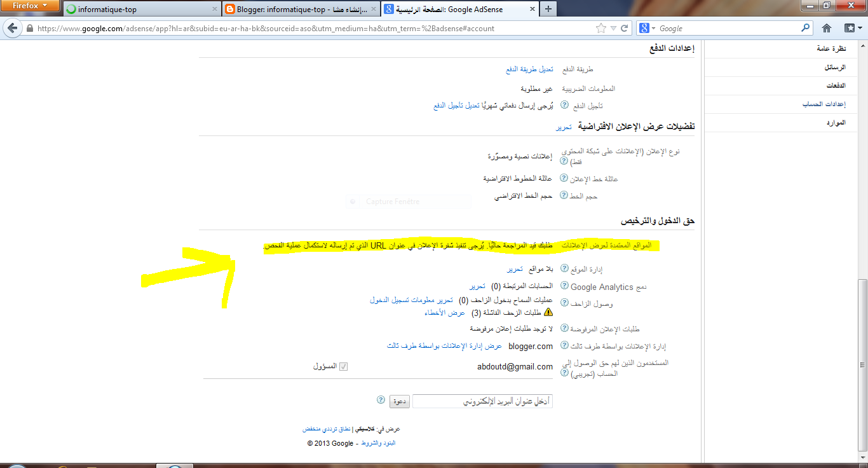
Task: Show help for إدارة الموقع
Action: pos(564,270)
